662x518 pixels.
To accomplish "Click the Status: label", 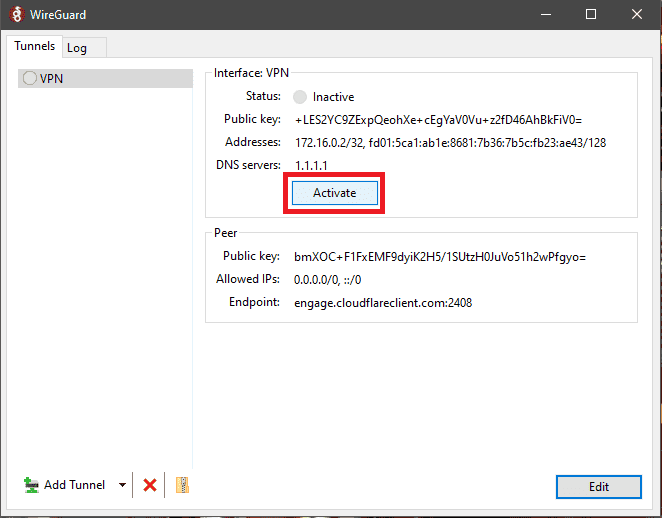I will click(x=263, y=96).
